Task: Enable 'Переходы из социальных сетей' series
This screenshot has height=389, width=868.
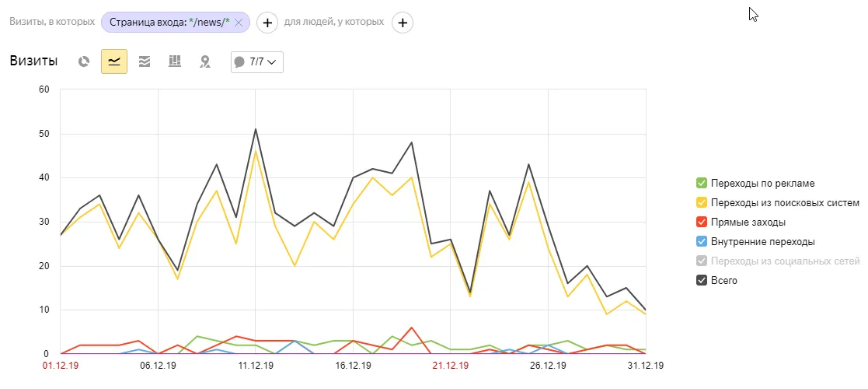Action: (702, 261)
